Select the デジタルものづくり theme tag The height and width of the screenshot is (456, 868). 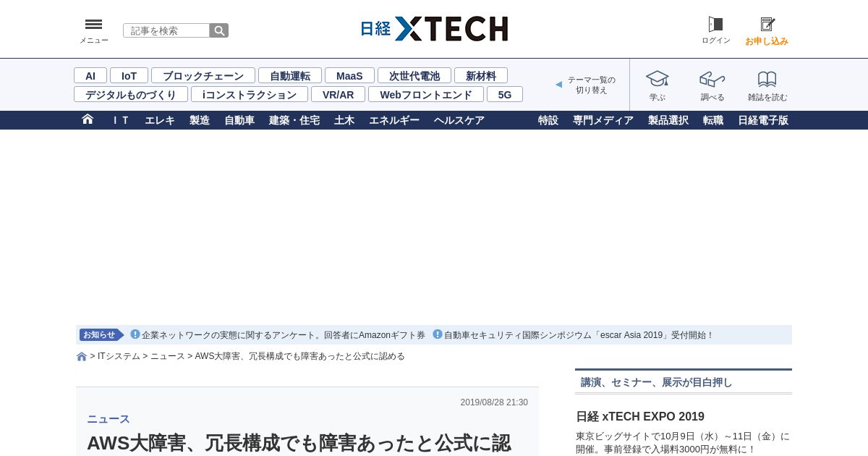click(x=131, y=94)
